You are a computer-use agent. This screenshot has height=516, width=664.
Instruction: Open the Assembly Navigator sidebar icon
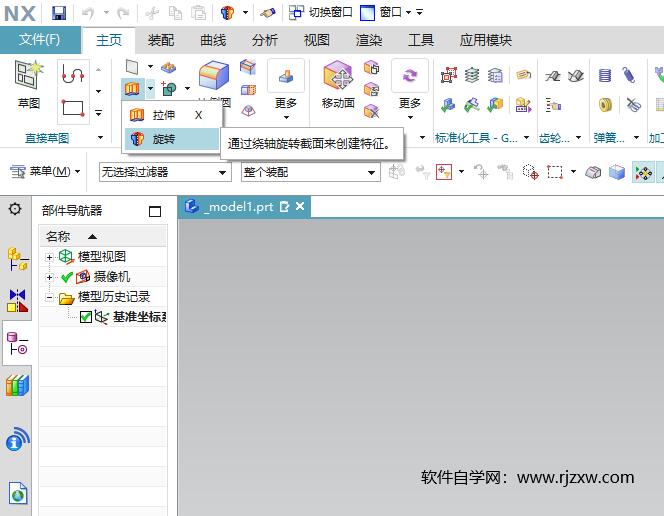coord(17,259)
